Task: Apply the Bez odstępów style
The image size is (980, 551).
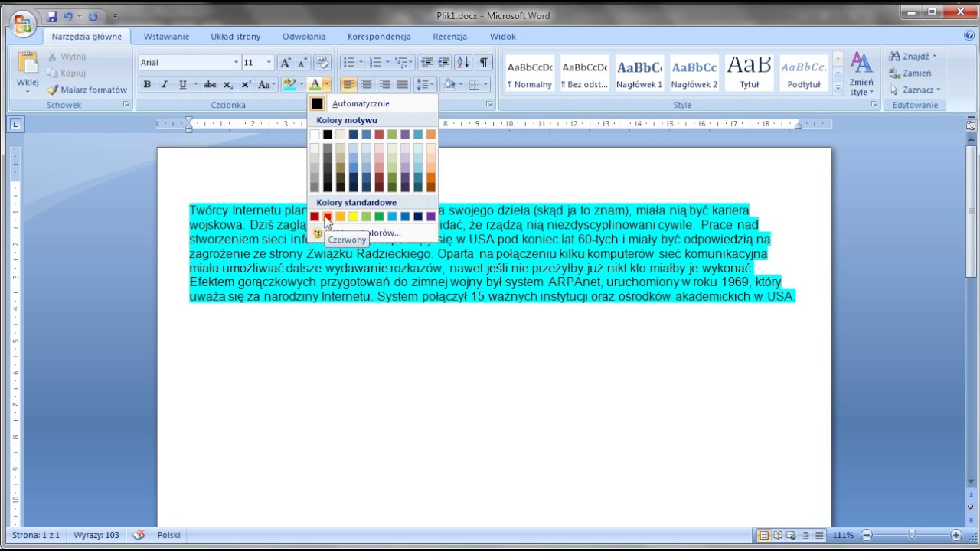Action: pos(584,73)
